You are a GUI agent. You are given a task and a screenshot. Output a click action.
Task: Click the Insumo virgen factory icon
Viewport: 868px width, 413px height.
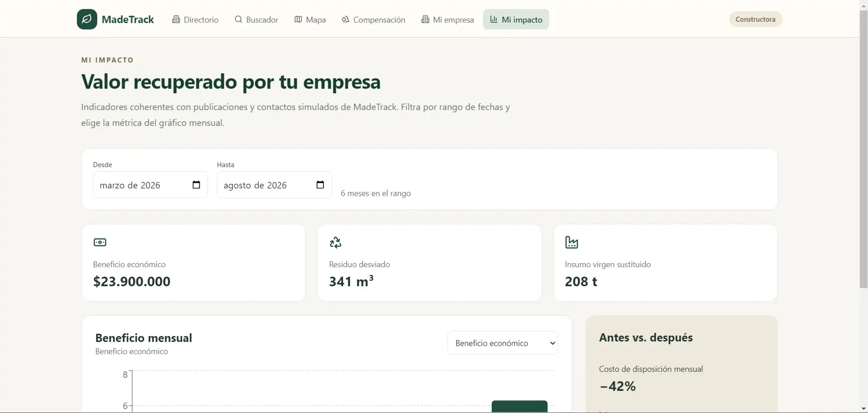[x=572, y=242]
